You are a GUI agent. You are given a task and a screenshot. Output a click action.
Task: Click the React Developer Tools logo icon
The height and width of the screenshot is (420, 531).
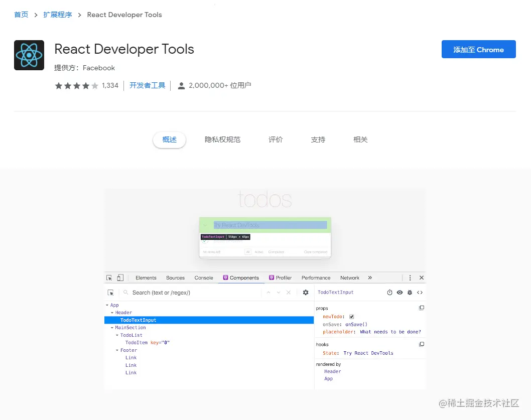point(29,55)
